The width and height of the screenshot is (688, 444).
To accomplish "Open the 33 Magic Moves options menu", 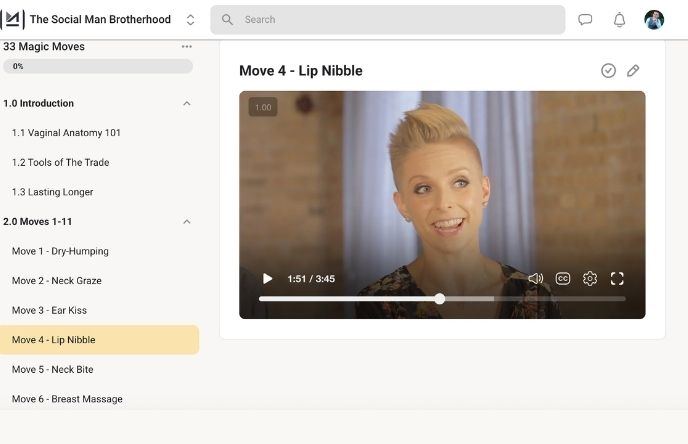I will coord(187,47).
